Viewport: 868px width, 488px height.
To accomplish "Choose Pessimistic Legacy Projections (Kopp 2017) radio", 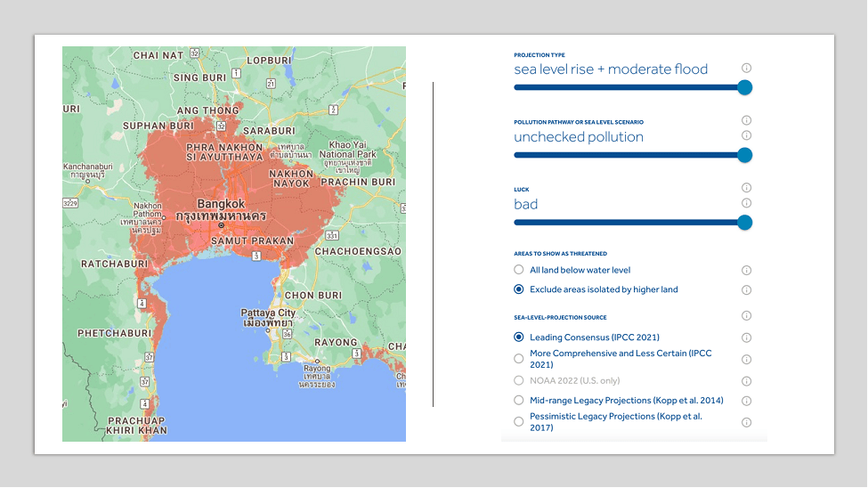I will pos(519,422).
